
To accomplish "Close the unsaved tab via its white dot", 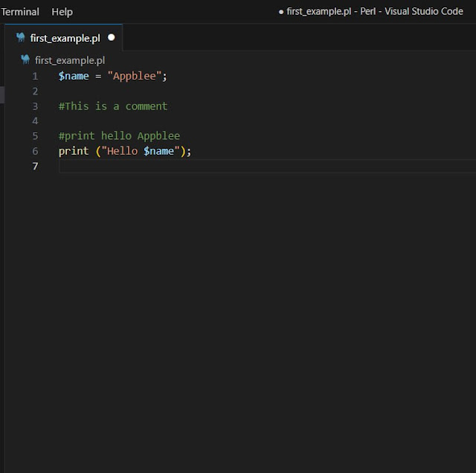I will coord(112,37).
